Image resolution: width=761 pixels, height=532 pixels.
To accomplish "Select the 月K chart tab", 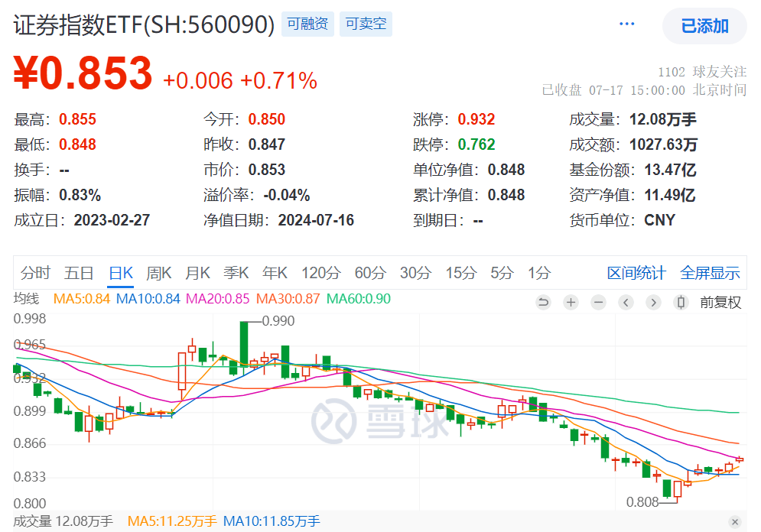I will click(197, 273).
